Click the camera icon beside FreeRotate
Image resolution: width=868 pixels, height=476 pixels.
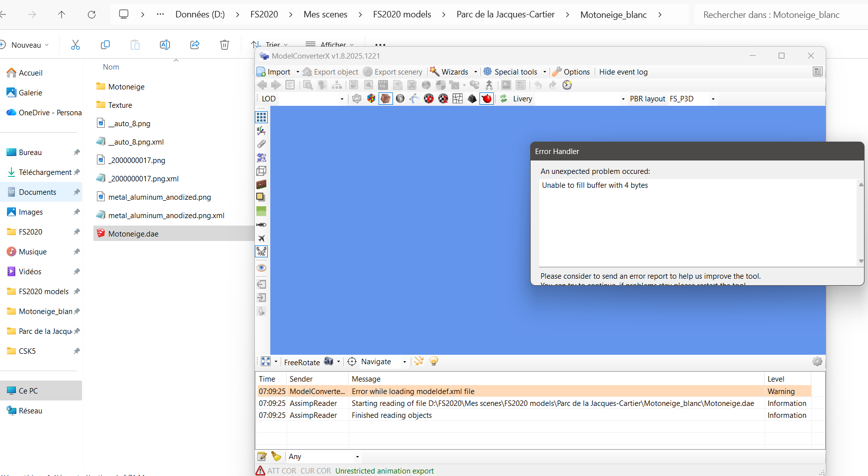[328, 361]
